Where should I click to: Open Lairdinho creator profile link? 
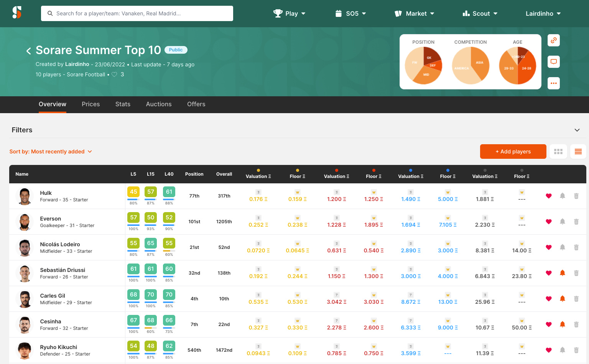77,64
